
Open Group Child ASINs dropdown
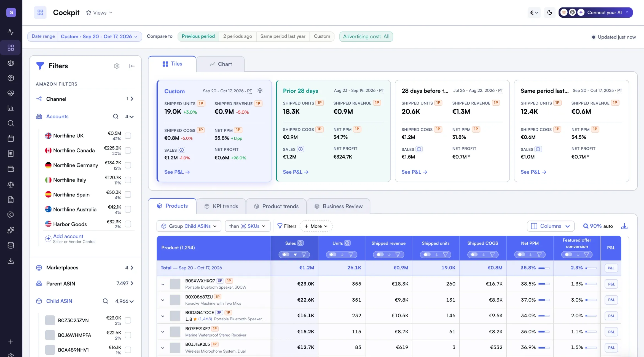pos(189,226)
